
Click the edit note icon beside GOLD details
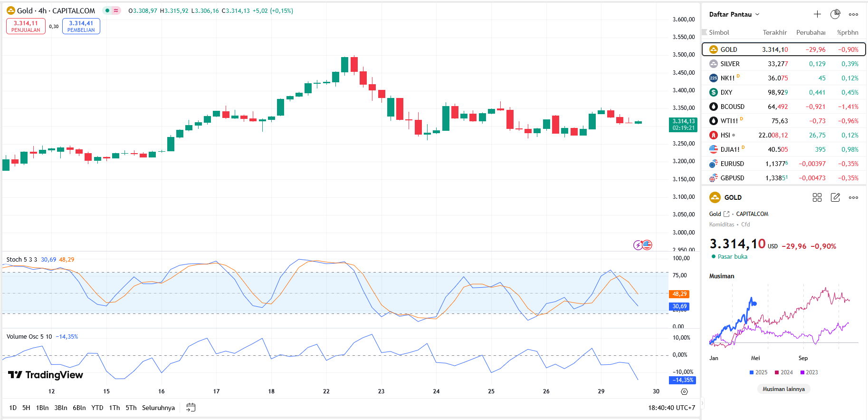[835, 197]
